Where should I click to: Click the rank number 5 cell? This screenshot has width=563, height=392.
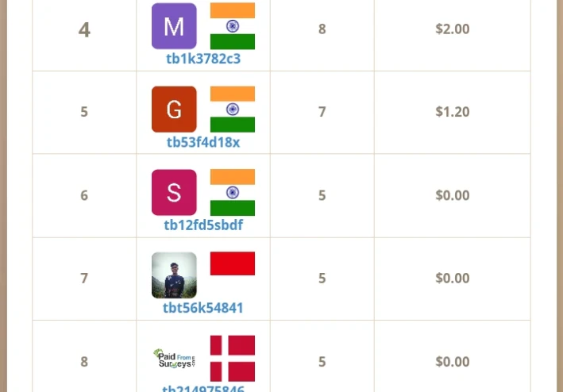point(84,112)
